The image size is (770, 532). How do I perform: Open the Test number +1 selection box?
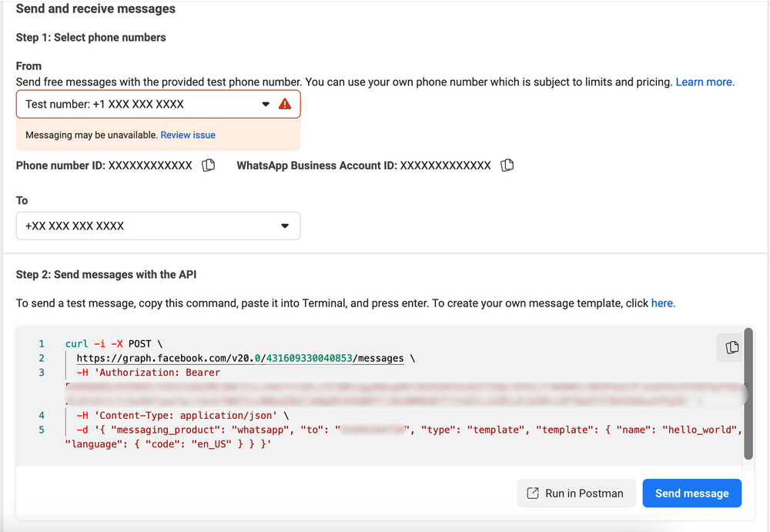139,104
